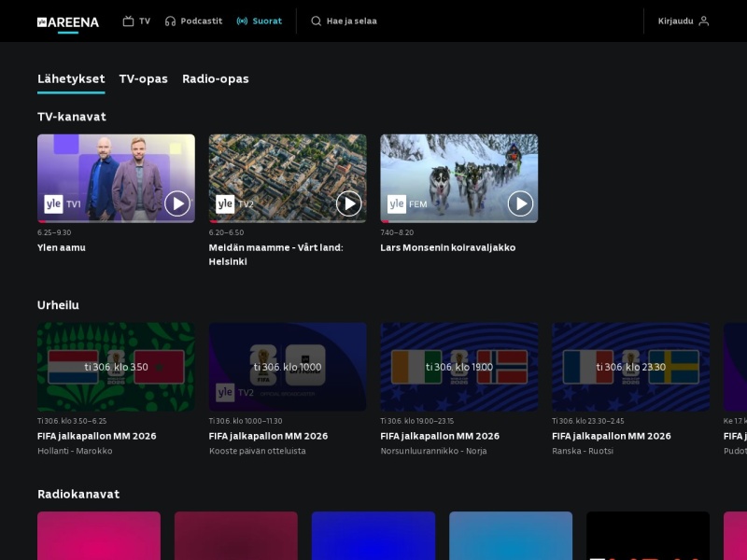The width and height of the screenshot is (747, 560).
Task: Click the Radiokanavat section heading
Action: [x=78, y=495]
